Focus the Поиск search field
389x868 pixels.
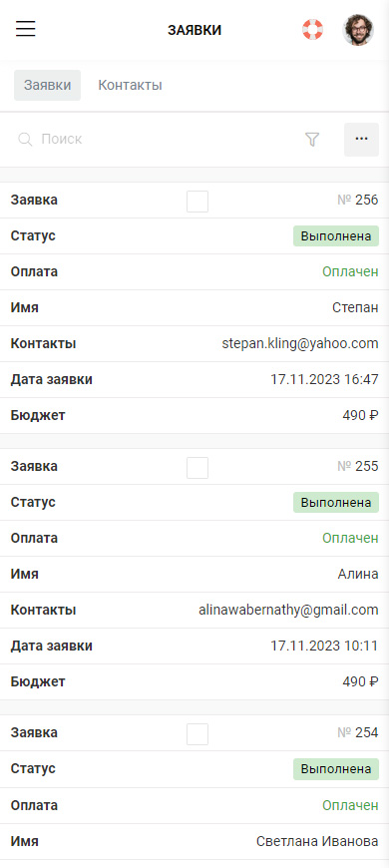(155, 140)
